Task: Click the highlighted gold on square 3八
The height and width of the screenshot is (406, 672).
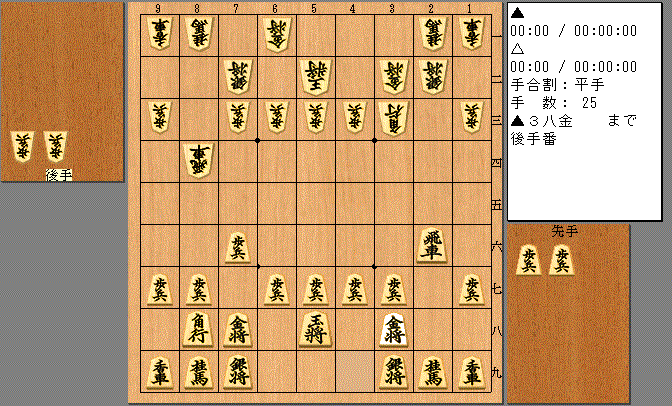Action: tap(393, 331)
